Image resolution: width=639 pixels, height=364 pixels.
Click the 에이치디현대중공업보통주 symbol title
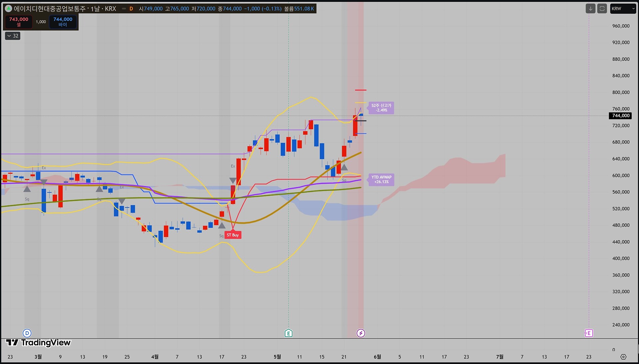(x=50, y=9)
